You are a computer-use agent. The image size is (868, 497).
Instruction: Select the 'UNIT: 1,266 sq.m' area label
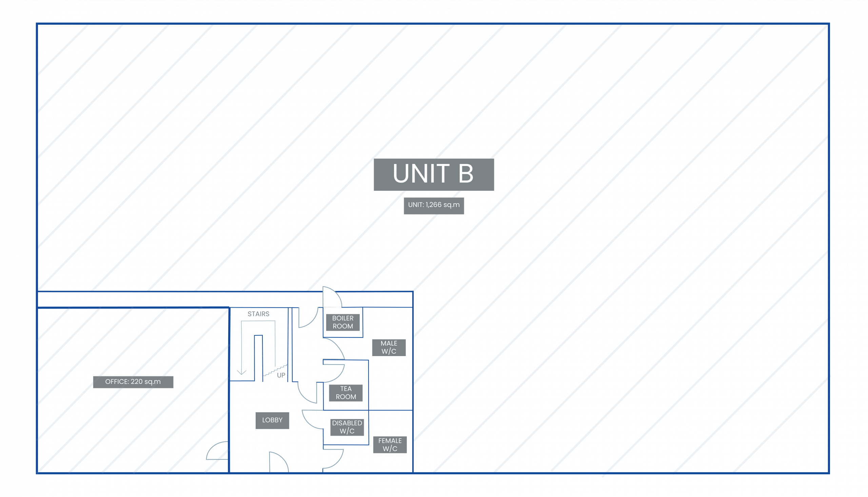[x=434, y=206]
